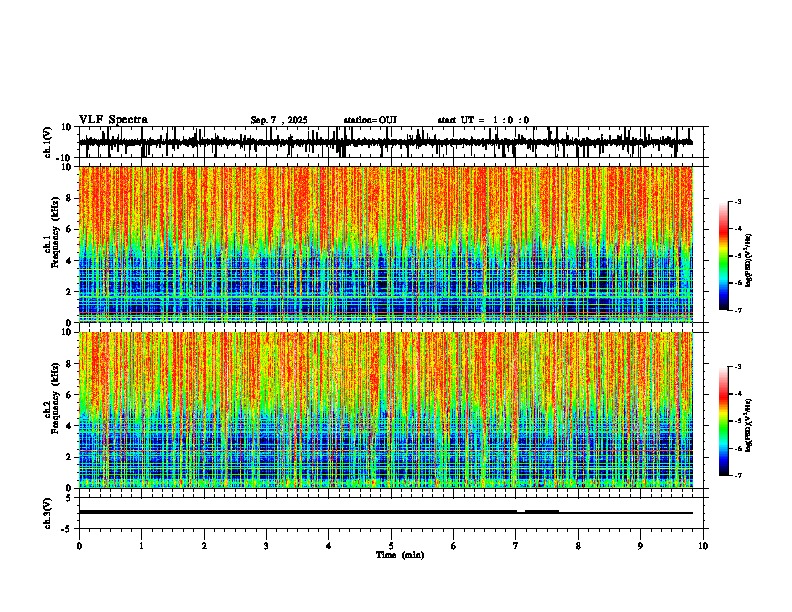Click the time axis tick label '3'
The width and height of the screenshot is (792, 612).
(266, 546)
